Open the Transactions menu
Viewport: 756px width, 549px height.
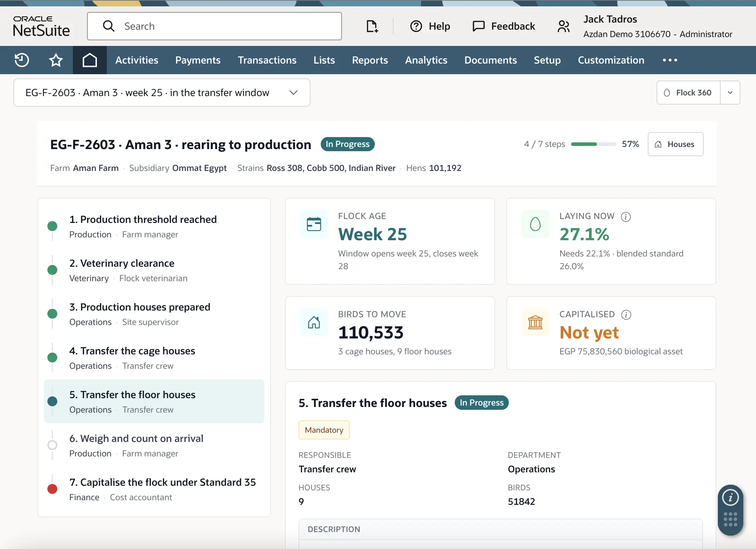(x=267, y=60)
